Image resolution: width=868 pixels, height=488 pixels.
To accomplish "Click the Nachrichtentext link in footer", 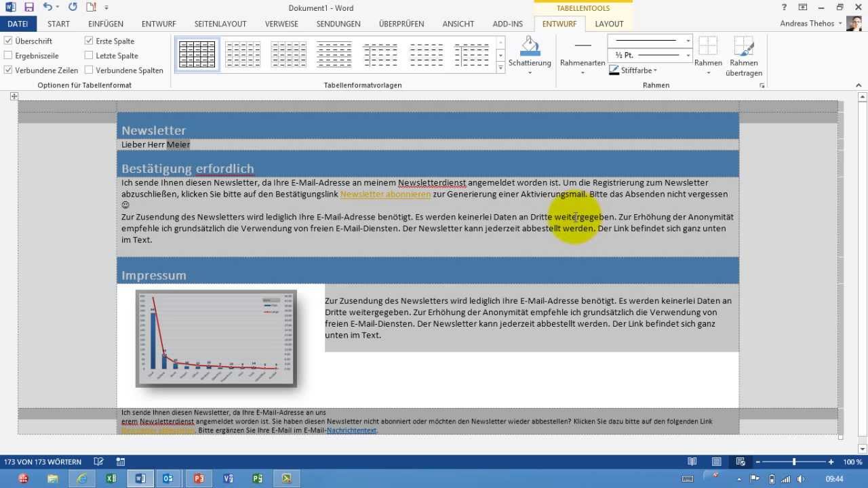I will 351,430.
